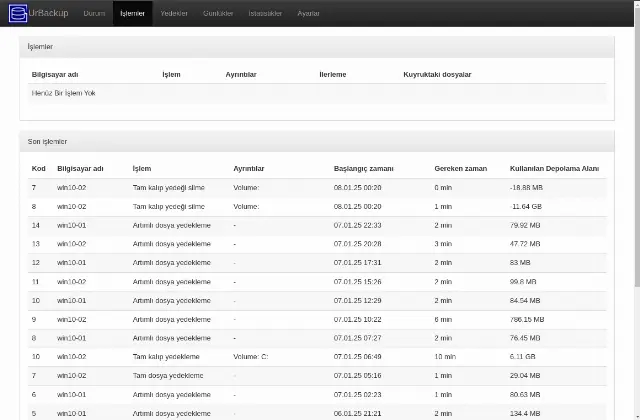Click code 13 in the table
640x420 pixels.
coord(36,244)
